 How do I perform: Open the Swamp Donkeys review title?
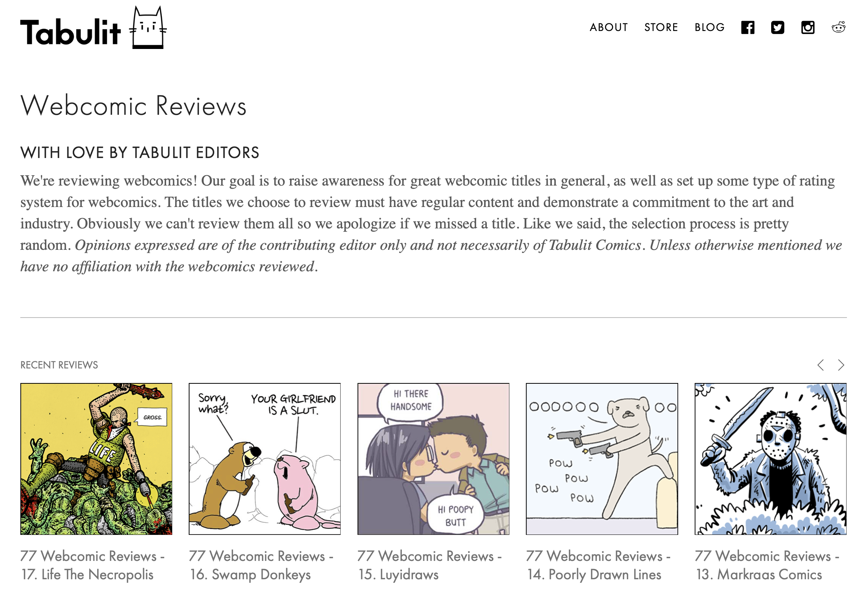[261, 565]
